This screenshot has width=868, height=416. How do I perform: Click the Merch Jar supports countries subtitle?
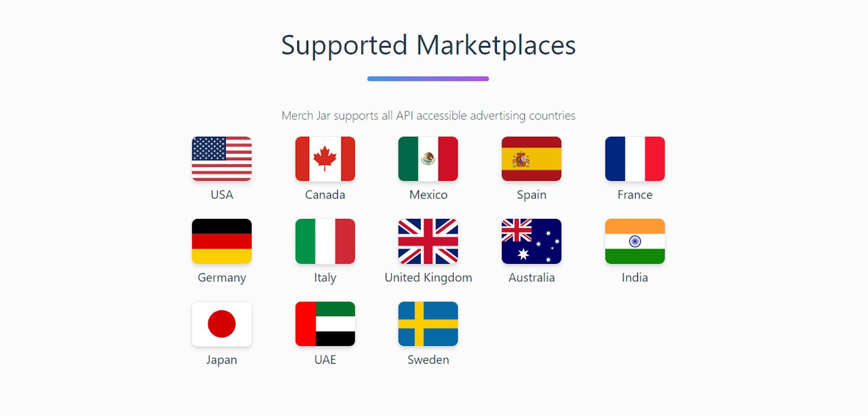428,116
